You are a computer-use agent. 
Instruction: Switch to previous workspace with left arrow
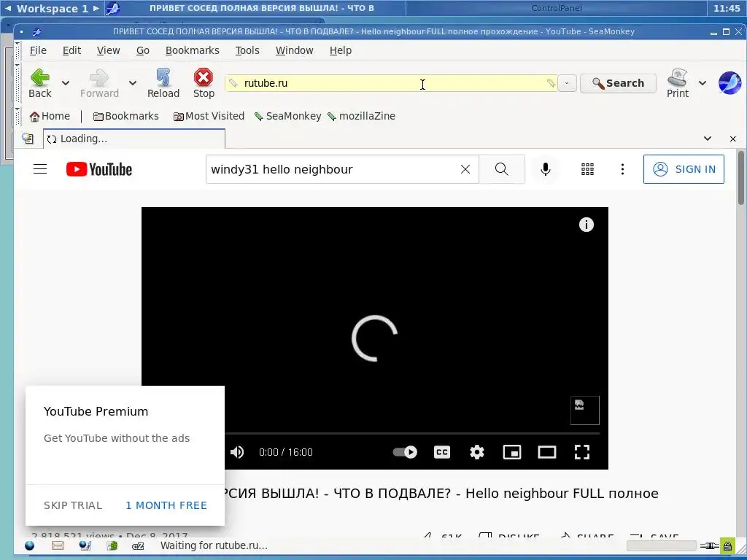pos(8,8)
